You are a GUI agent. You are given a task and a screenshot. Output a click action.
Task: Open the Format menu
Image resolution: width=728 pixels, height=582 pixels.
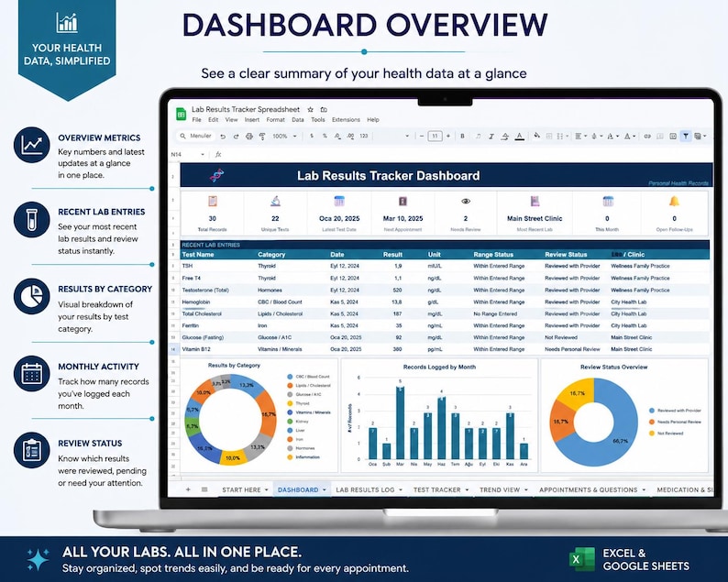pyautogui.click(x=275, y=120)
